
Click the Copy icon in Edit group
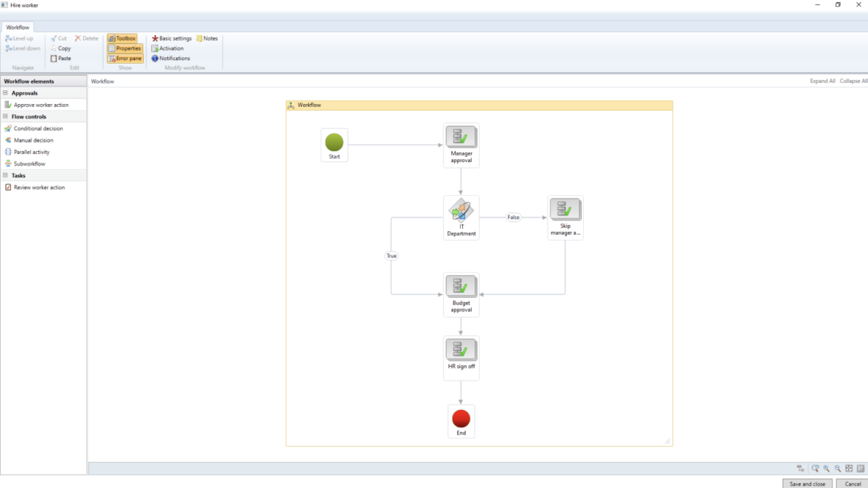tap(54, 48)
